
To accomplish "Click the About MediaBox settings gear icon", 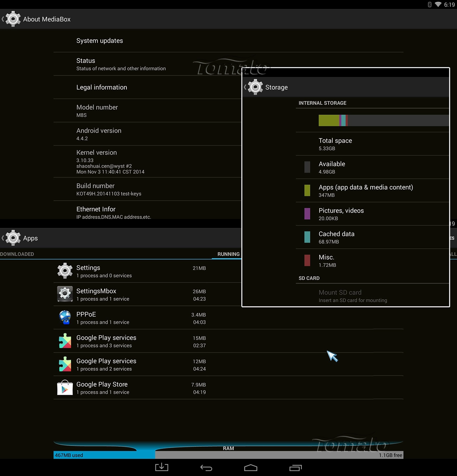I will coord(13,19).
